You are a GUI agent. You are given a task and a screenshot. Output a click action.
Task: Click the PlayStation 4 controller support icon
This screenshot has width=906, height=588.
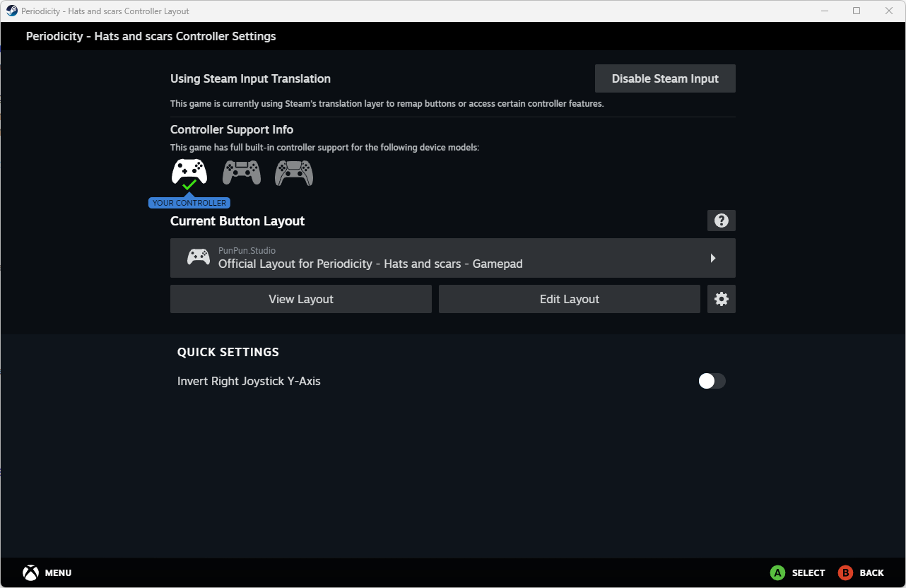click(242, 172)
